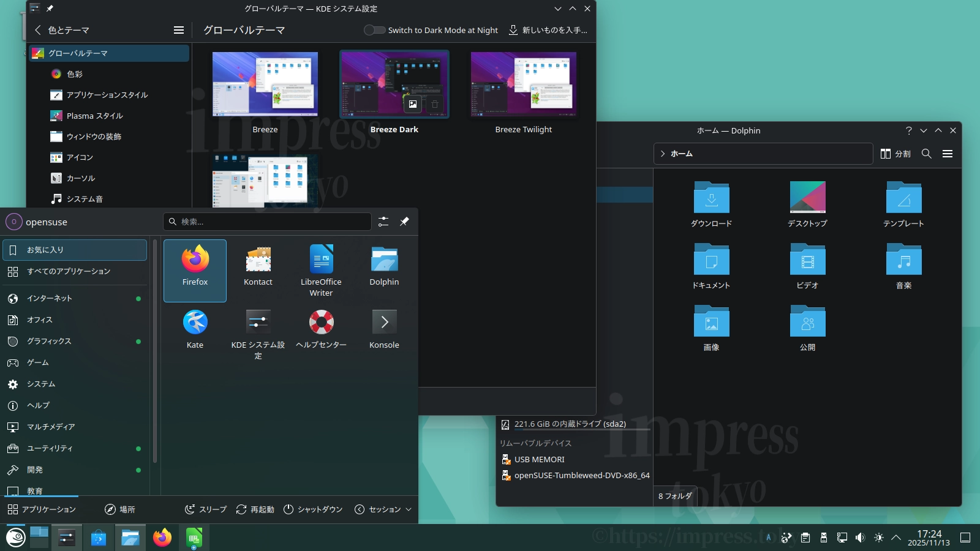
Task: Start LibreOffice Writer from the launcher
Action: [321, 271]
